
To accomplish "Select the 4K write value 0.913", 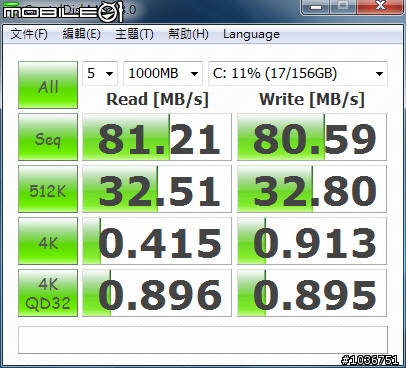I will point(312,241).
